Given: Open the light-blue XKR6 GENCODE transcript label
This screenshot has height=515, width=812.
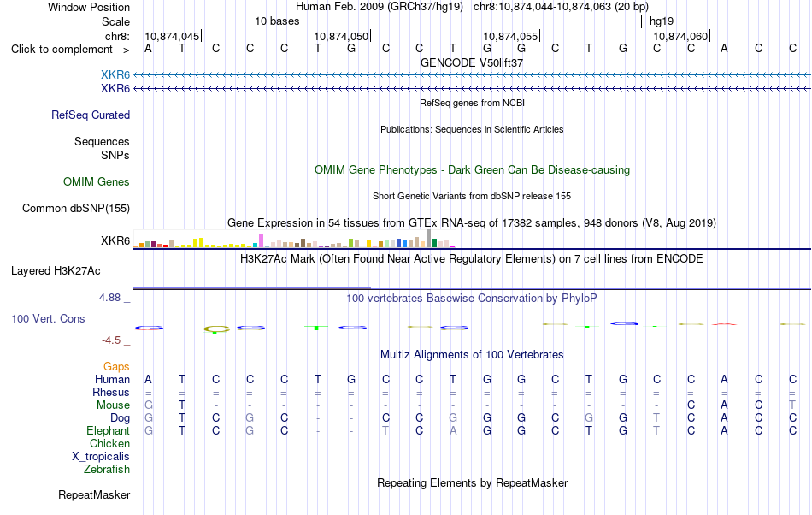Looking at the screenshot, I should click(x=115, y=75).
